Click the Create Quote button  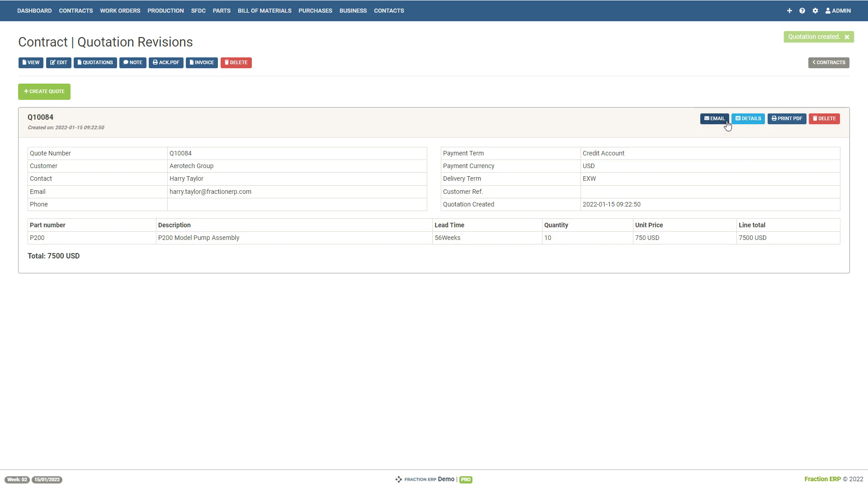click(44, 91)
